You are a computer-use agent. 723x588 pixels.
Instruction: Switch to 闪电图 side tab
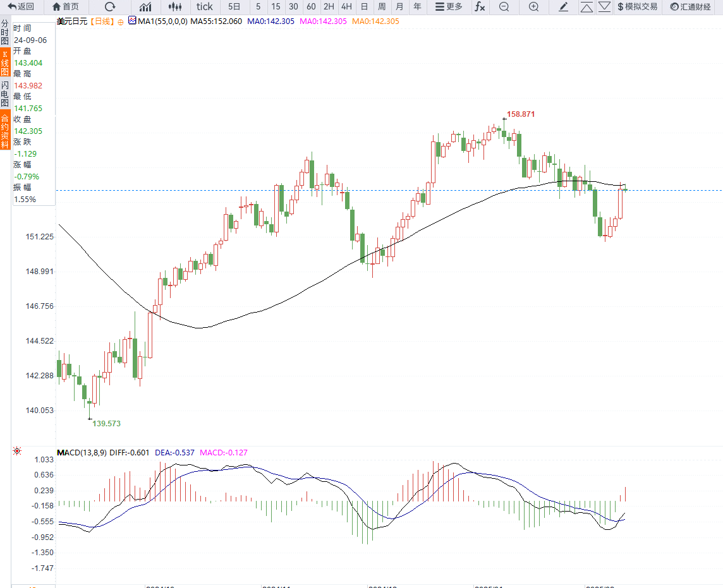click(x=5, y=93)
